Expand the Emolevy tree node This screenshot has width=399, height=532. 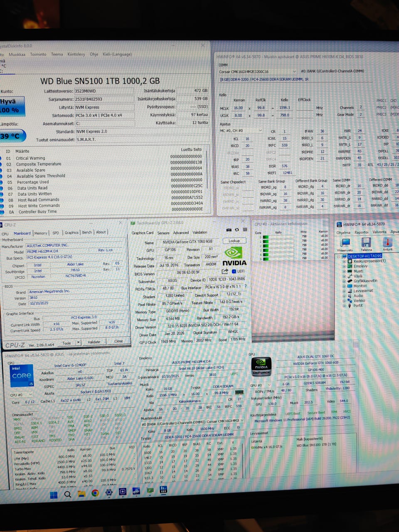click(x=344, y=266)
